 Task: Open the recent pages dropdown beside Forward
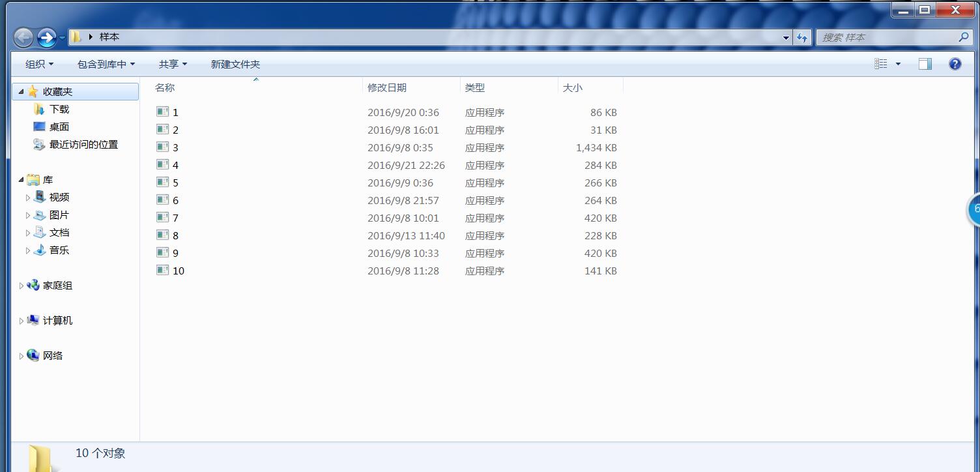[x=62, y=38]
